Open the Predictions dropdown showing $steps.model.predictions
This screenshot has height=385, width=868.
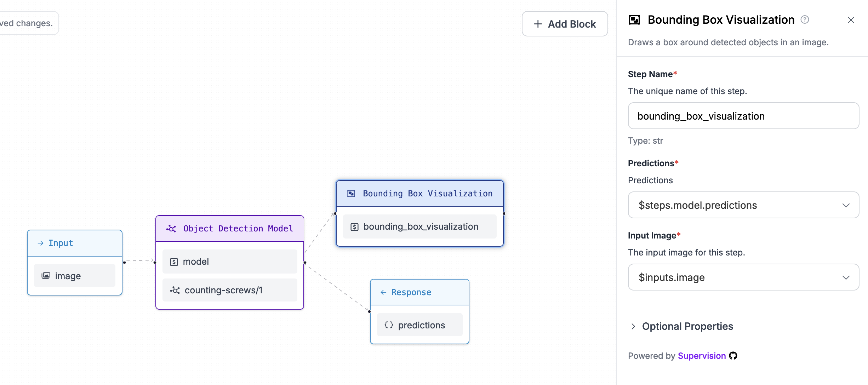743,205
